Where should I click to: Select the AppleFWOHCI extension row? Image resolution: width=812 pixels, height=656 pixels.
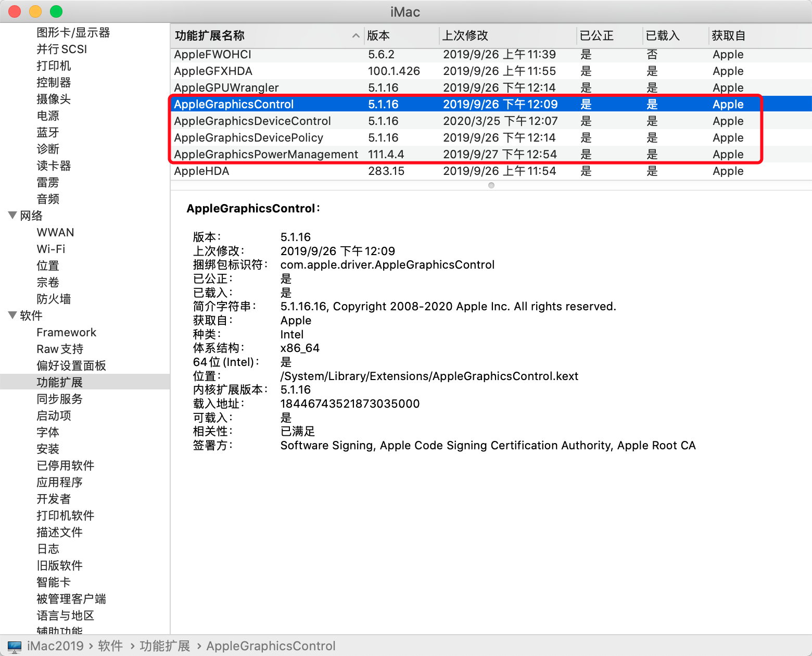[491, 55]
